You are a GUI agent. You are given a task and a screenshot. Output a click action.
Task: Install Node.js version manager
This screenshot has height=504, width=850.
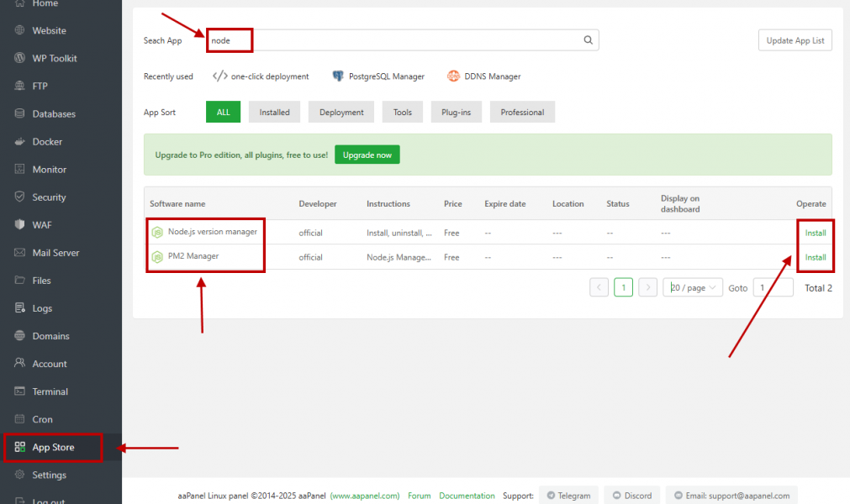point(816,233)
